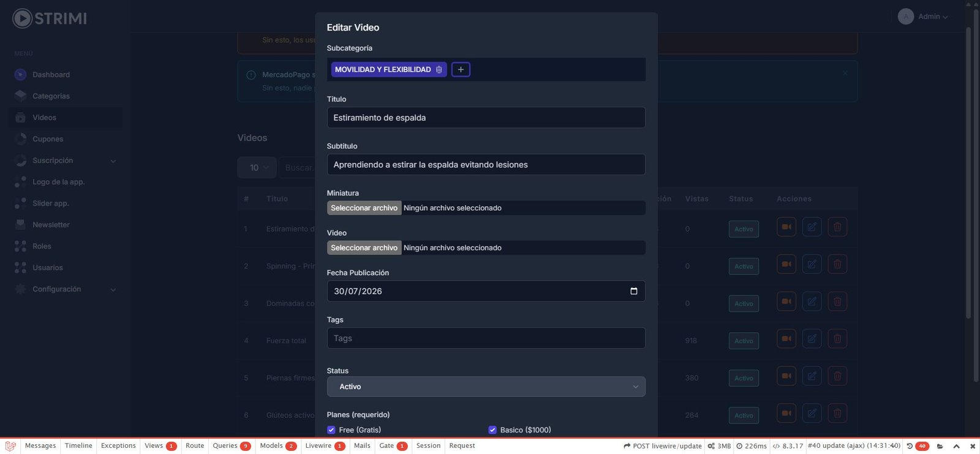Focus the Tags input field

(486, 338)
